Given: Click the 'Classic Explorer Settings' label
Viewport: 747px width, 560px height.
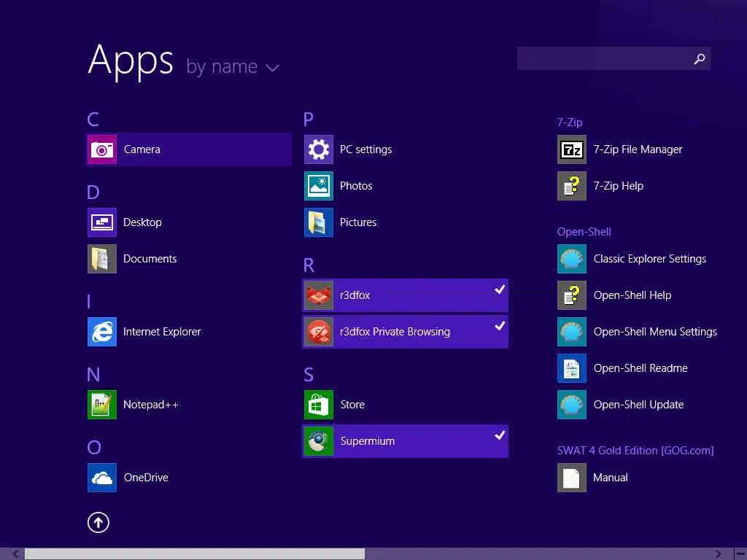Looking at the screenshot, I should [650, 259].
